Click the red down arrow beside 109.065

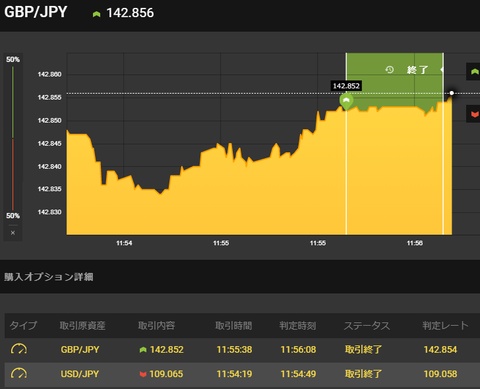pos(143,374)
